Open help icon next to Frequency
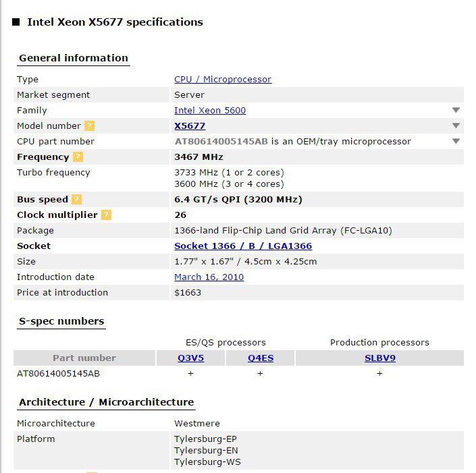 (78, 157)
